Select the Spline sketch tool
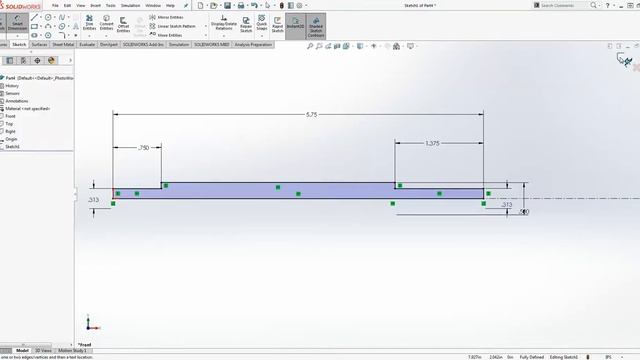 click(62, 17)
